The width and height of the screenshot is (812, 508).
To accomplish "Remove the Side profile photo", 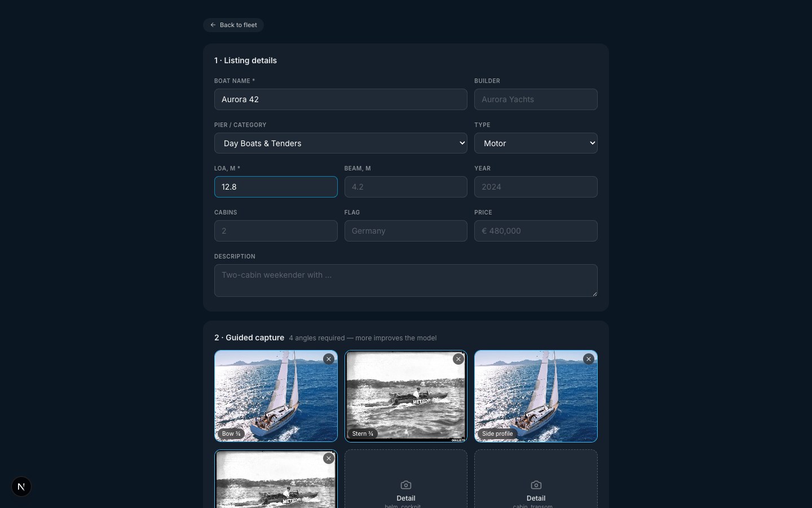I will coord(589,359).
